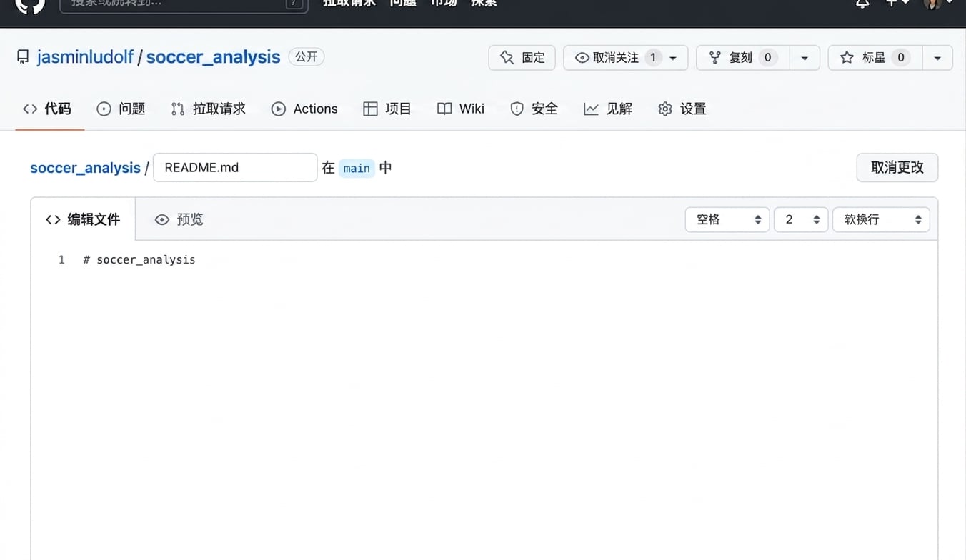Screen dimensions: 966x560
Task: Open the 设置 settings tab
Action: pos(682,109)
